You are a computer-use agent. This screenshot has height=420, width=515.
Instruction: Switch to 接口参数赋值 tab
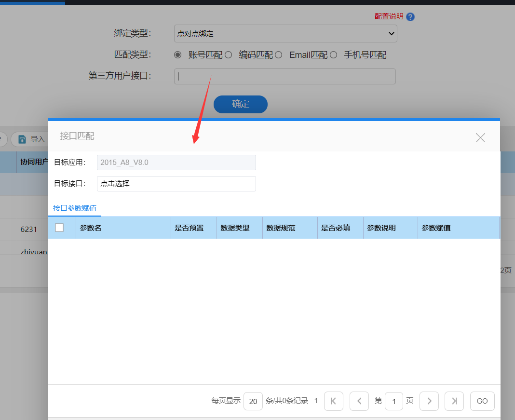pos(75,208)
